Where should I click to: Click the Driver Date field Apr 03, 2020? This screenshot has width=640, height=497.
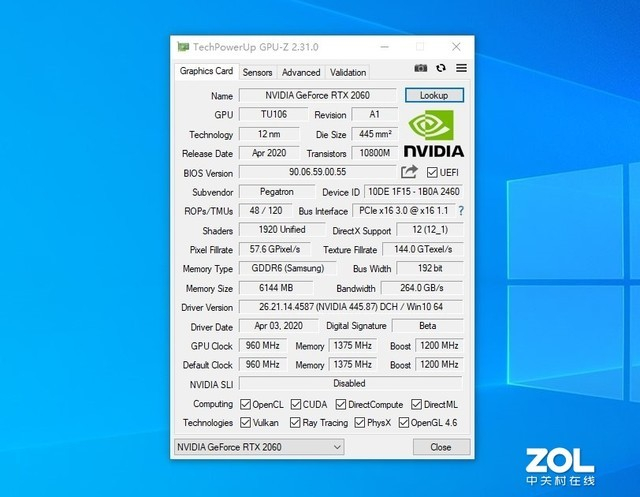(x=278, y=326)
